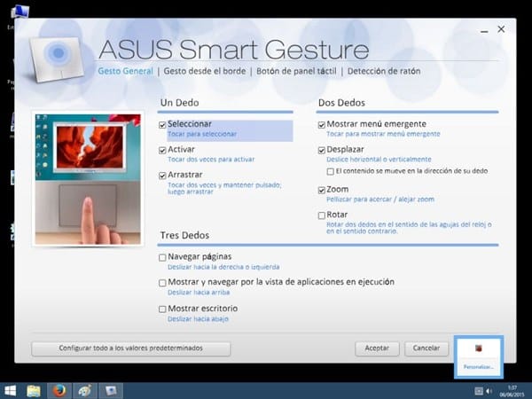Click the taskbar clock and date
532x399 pixels.
pos(512,391)
